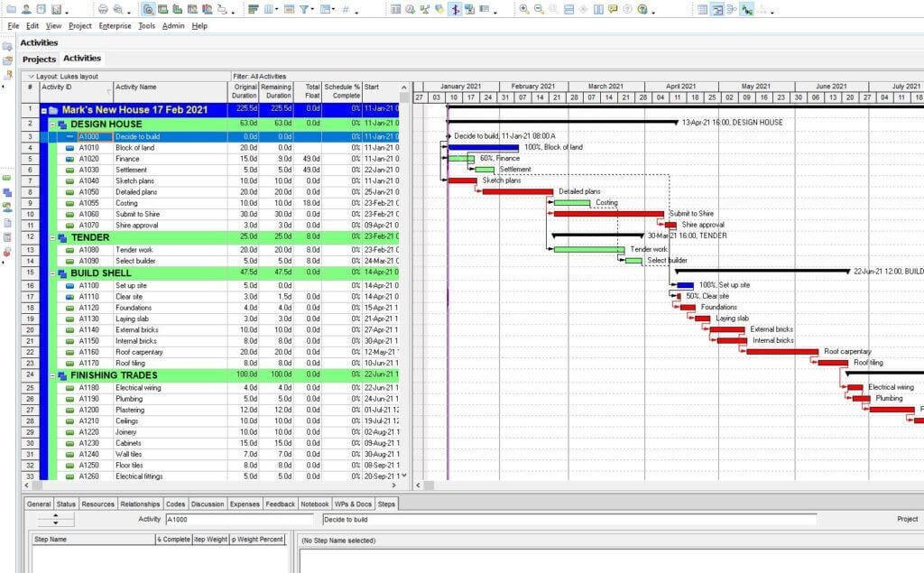Collapse the TENDER WBS group
The image size is (924, 573).
pos(52,236)
